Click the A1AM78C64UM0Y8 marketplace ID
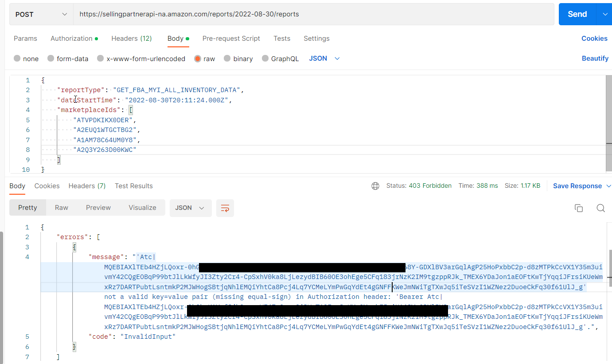 (105, 140)
